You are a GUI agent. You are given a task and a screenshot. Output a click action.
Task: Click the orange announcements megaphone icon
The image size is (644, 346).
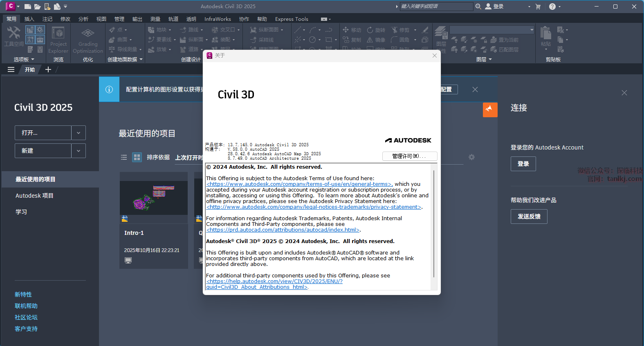(490, 109)
